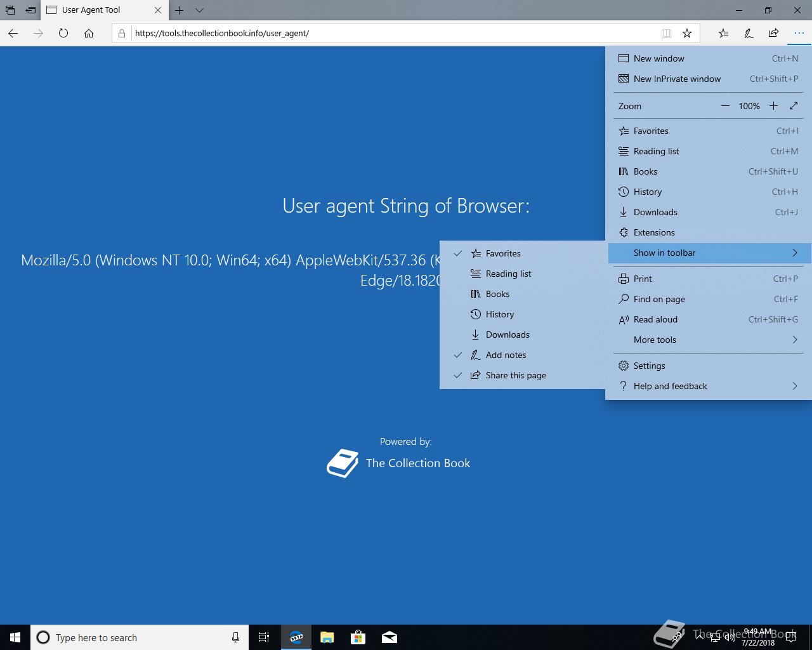Open a New InPrivate window
The image size is (812, 650).
click(x=709, y=79)
